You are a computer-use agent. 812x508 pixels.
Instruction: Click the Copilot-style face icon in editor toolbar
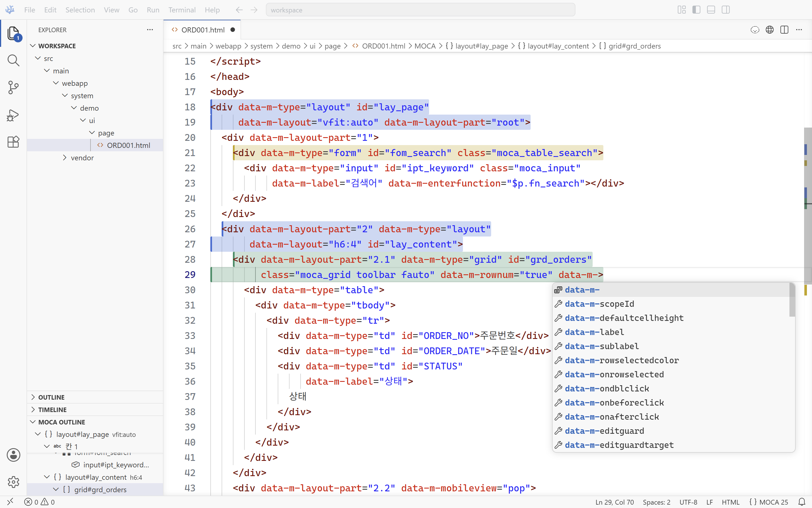[754, 30]
